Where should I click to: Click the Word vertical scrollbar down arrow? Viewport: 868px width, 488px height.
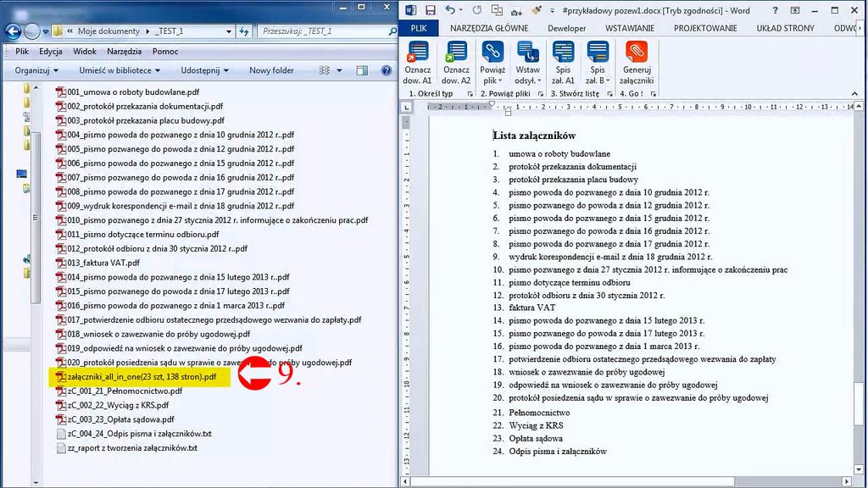coord(860,469)
